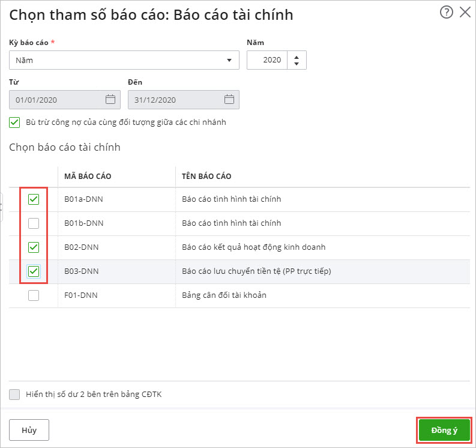Open calendar picker for Từ date
Image resolution: width=476 pixels, height=448 pixels.
click(x=110, y=100)
